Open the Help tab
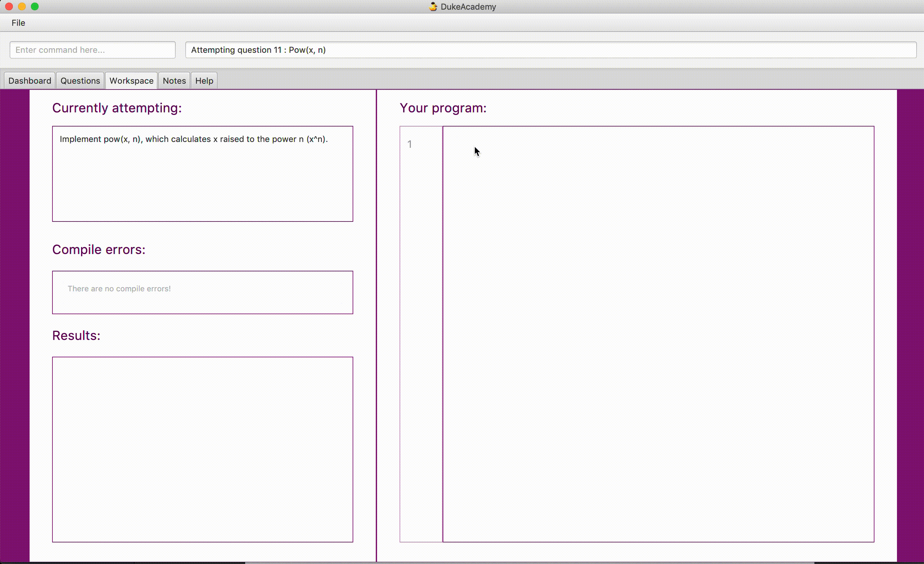 click(x=204, y=81)
